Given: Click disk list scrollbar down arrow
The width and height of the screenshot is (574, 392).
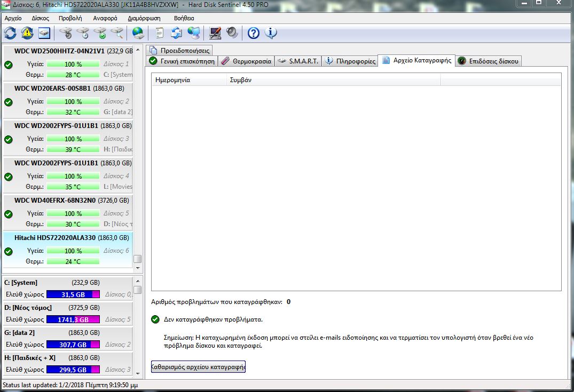Looking at the screenshot, I should click(138, 268).
